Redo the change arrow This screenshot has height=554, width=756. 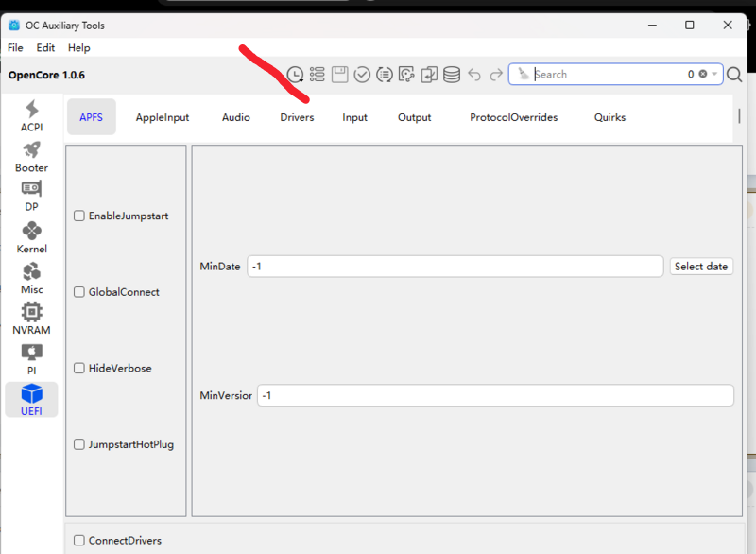click(496, 75)
